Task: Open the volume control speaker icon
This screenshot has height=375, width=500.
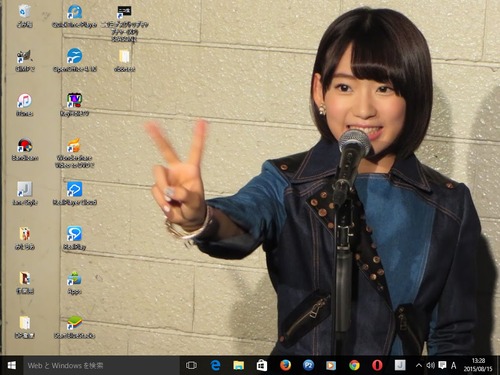Action: click(430, 365)
